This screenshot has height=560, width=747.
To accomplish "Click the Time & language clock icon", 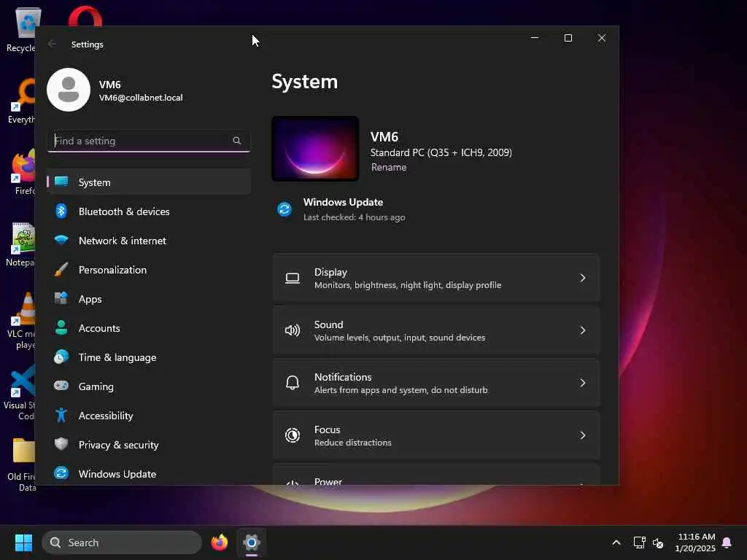I will (x=61, y=357).
